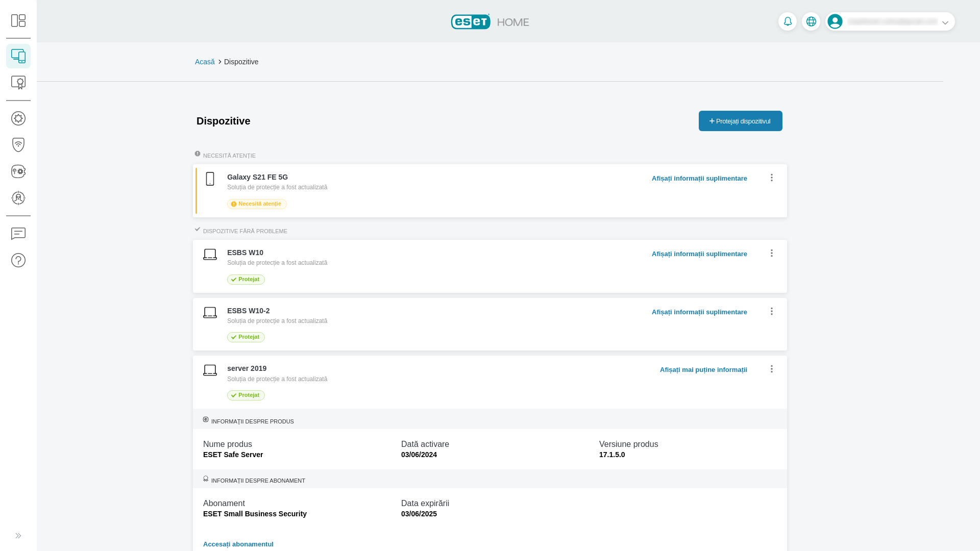Screen dimensions: 980x551
Task: Open the subscriptions certificate sidebar icon
Action: pyautogui.click(x=18, y=83)
